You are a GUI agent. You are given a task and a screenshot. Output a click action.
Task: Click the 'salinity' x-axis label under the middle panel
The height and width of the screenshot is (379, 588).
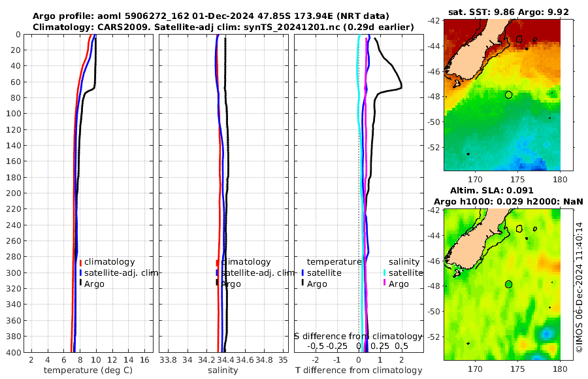[222, 371]
